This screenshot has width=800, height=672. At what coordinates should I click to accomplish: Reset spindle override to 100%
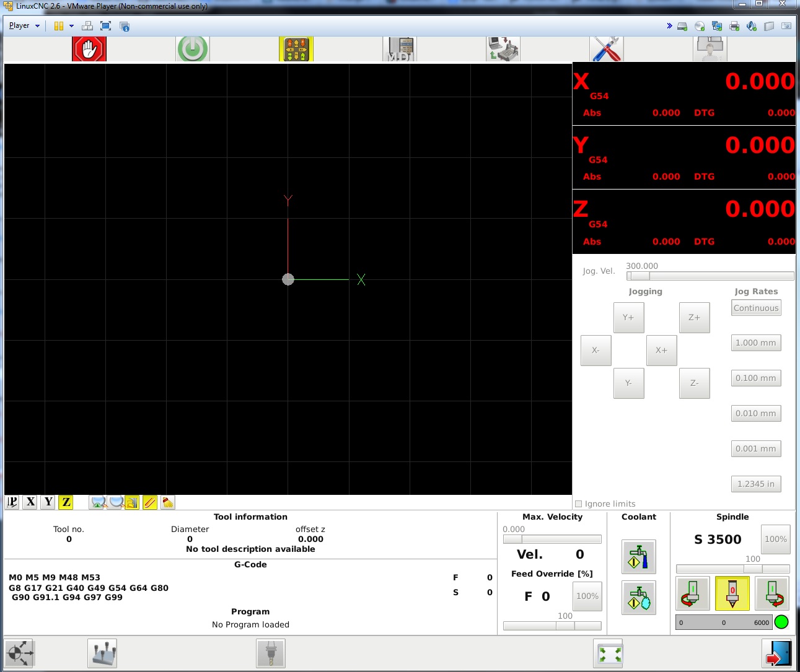tap(776, 539)
